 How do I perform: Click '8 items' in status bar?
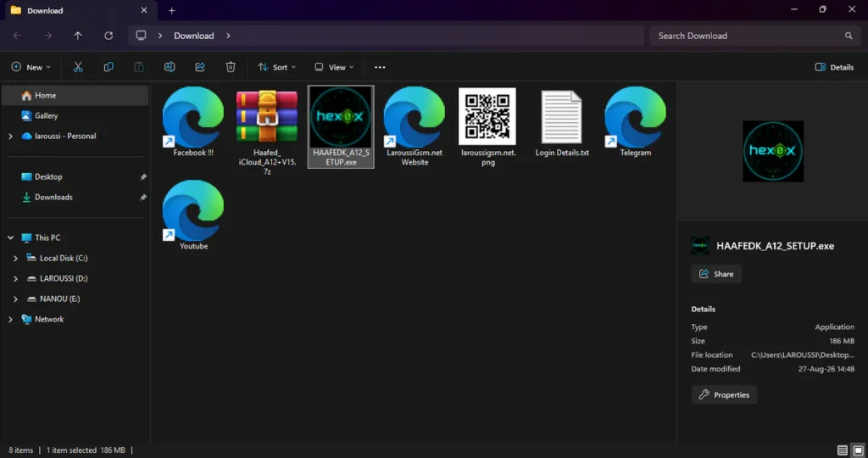click(21, 450)
